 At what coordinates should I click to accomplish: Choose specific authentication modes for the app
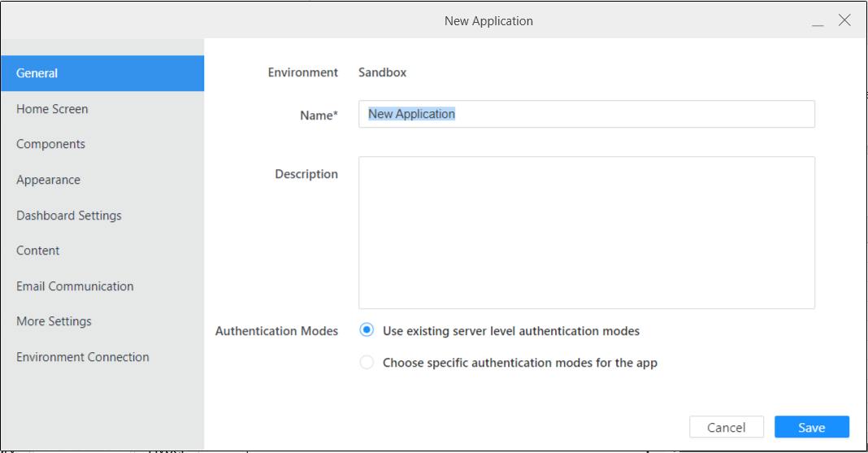367,363
